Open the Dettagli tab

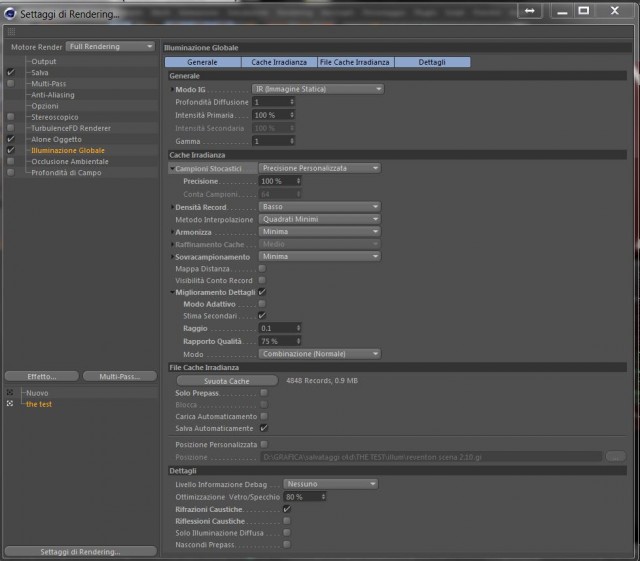point(432,62)
